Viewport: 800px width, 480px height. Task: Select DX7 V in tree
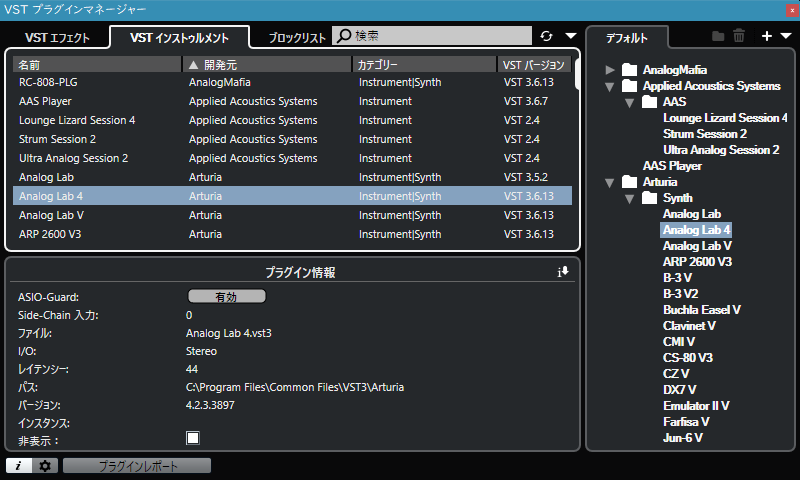coord(680,390)
